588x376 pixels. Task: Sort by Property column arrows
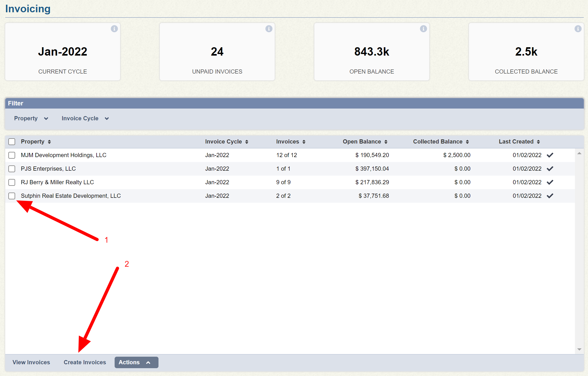click(49, 142)
